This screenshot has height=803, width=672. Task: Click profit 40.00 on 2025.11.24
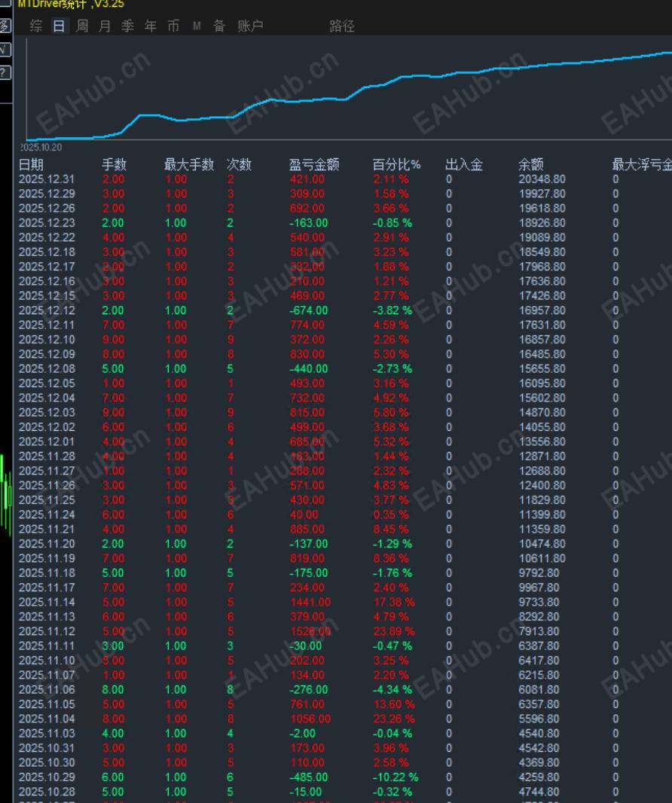tap(304, 514)
